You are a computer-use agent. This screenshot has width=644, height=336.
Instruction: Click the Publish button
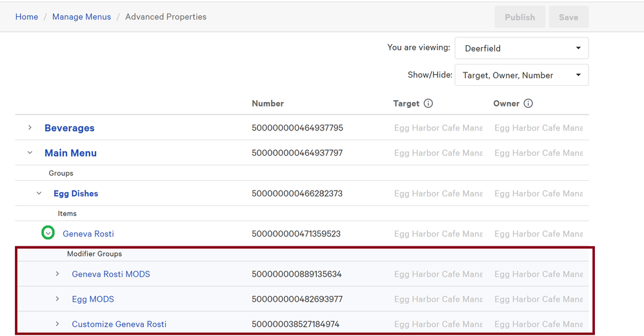519,17
